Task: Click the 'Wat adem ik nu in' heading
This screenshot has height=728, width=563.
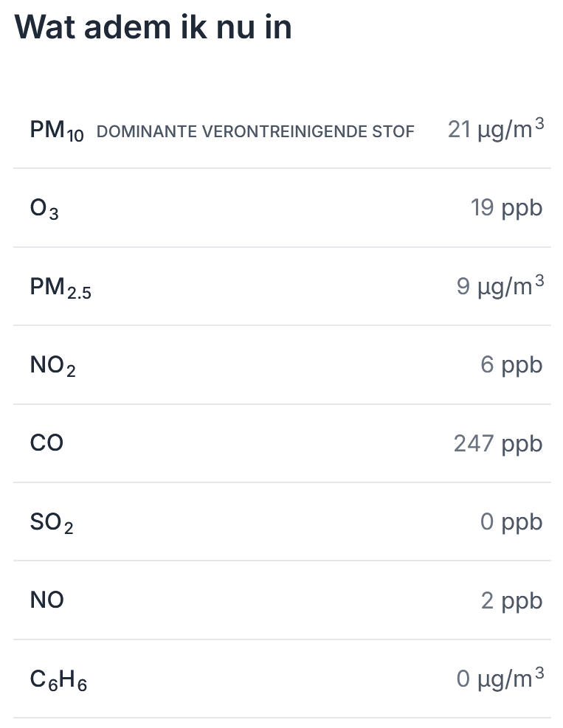Action: coord(153,27)
